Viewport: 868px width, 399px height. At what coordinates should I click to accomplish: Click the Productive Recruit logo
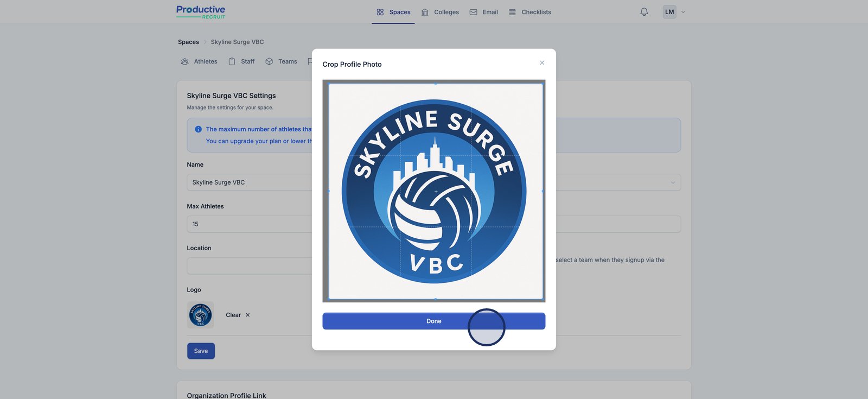coord(201,12)
